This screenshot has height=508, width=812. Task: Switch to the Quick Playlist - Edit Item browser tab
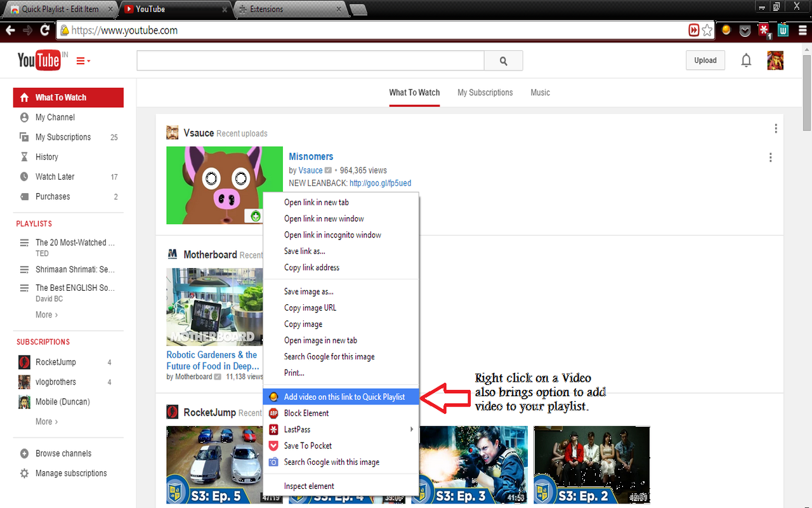[59, 9]
